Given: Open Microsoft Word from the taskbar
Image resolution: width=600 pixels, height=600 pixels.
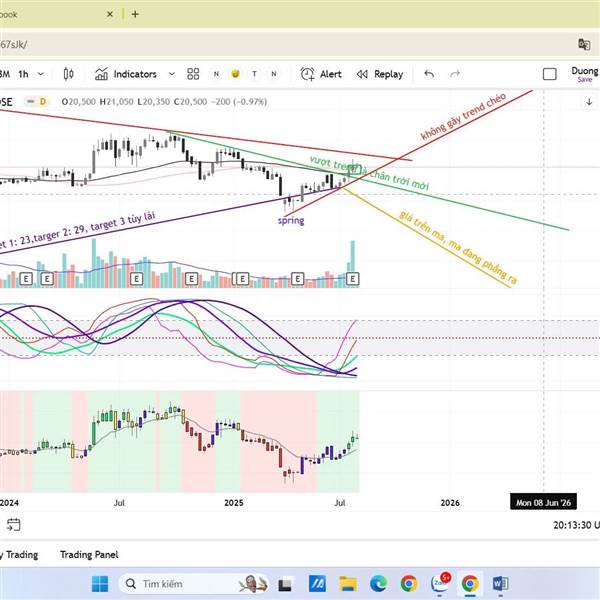Looking at the screenshot, I should [500, 584].
